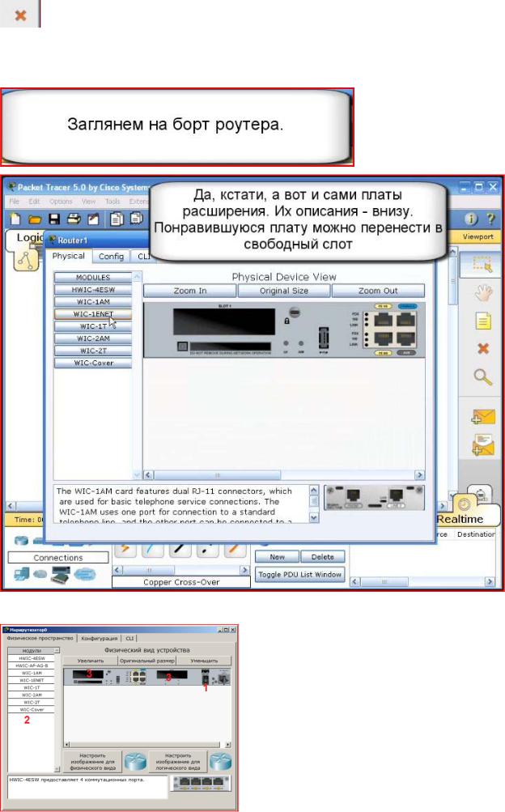Screen dimensions: 505x812
Task: Click Настроить изображение для логического вида
Action: [177, 762]
